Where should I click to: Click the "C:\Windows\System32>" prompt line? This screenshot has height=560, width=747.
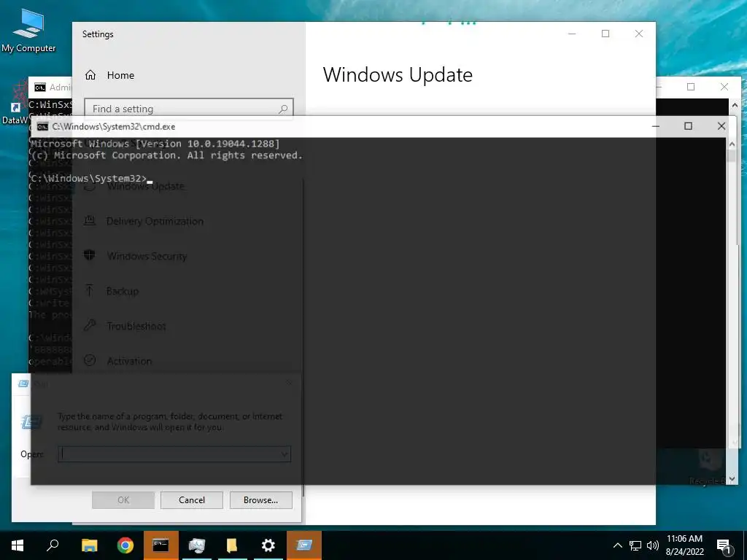point(89,179)
